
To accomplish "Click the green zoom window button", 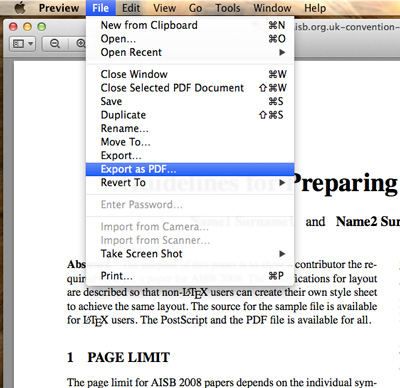I will point(42,27).
